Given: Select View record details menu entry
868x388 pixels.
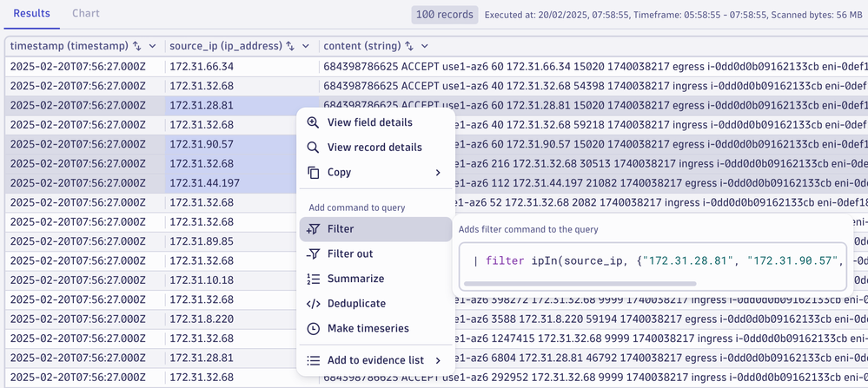Looking at the screenshot, I should click(374, 148).
